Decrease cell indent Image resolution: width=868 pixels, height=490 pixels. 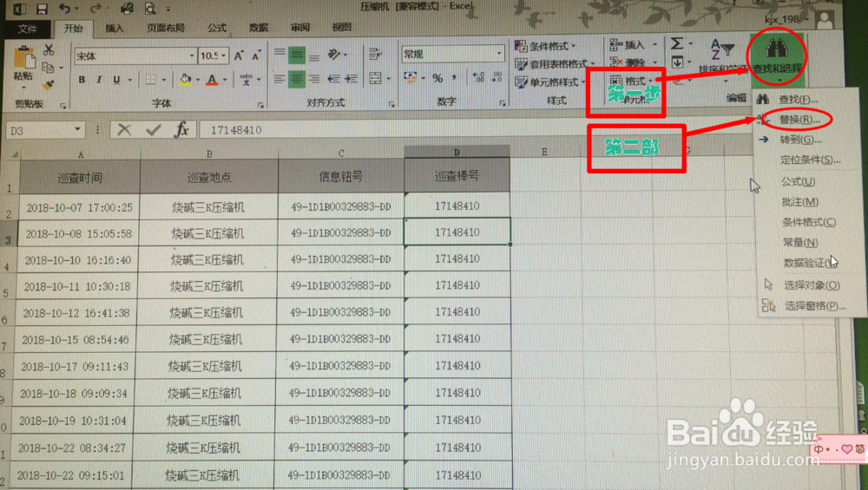[333, 79]
